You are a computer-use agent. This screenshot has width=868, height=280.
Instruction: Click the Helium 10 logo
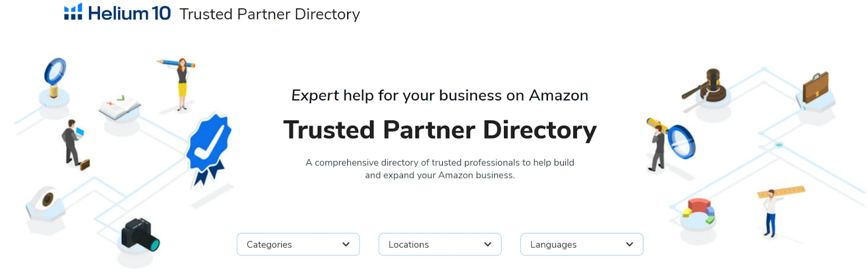click(117, 12)
